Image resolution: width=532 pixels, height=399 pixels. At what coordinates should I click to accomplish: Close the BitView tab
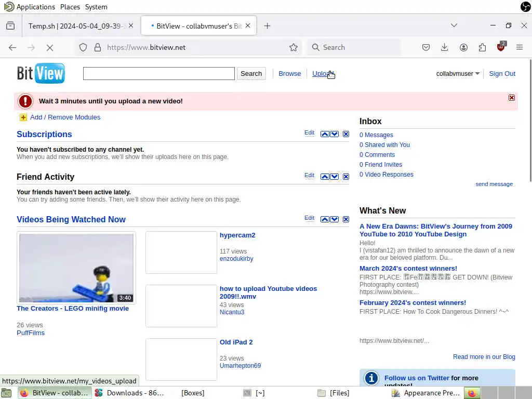coord(248,26)
